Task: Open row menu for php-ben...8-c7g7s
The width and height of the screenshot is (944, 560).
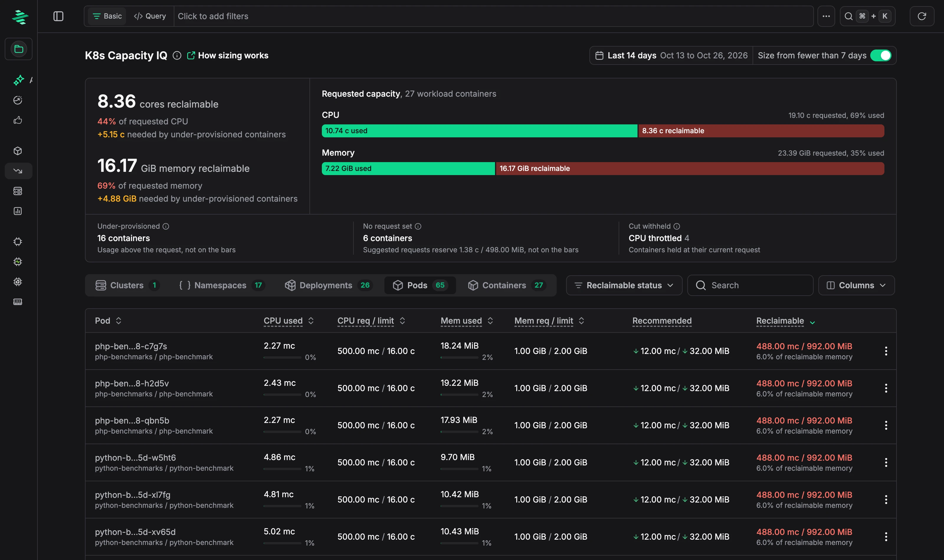Action: pos(886,351)
